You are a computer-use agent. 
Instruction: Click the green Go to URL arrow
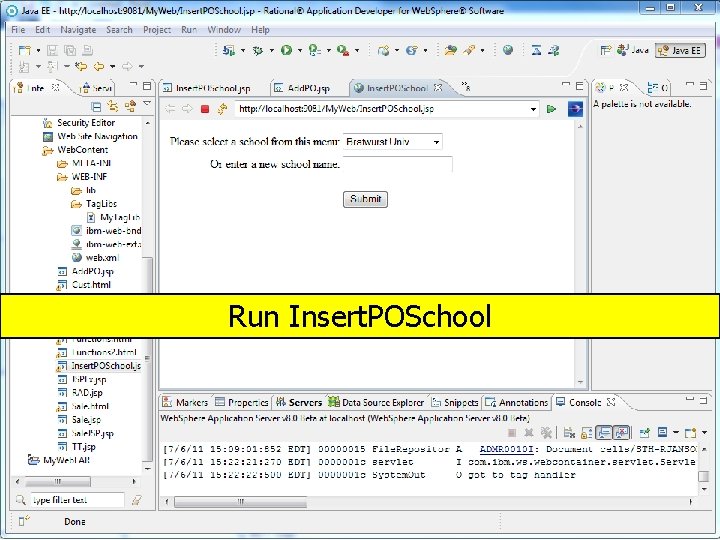pyautogui.click(x=551, y=109)
